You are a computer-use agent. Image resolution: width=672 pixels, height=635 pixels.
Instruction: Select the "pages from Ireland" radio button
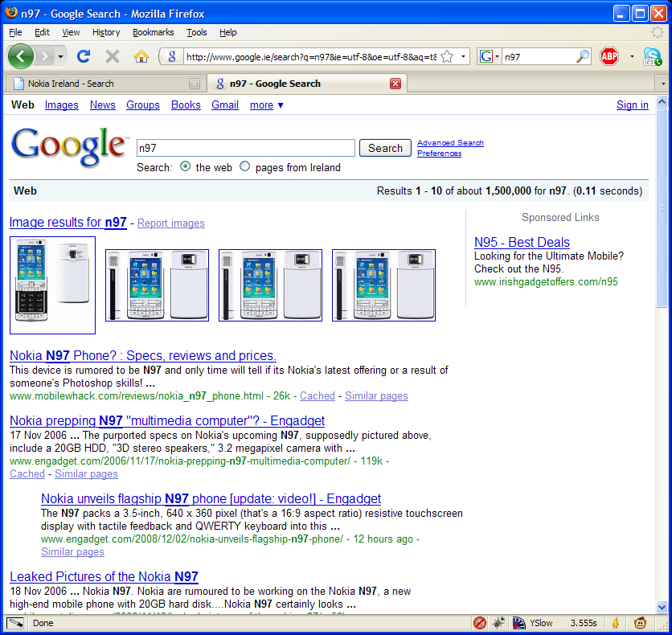tap(244, 166)
